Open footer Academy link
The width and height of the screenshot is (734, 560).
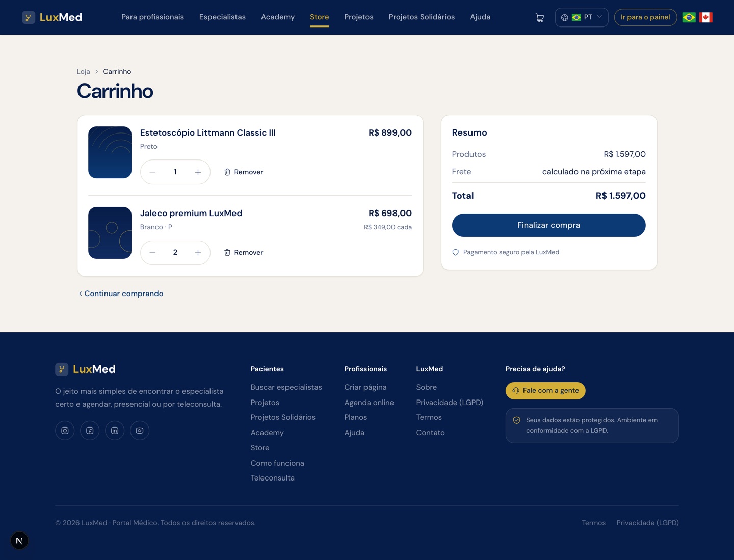click(267, 433)
